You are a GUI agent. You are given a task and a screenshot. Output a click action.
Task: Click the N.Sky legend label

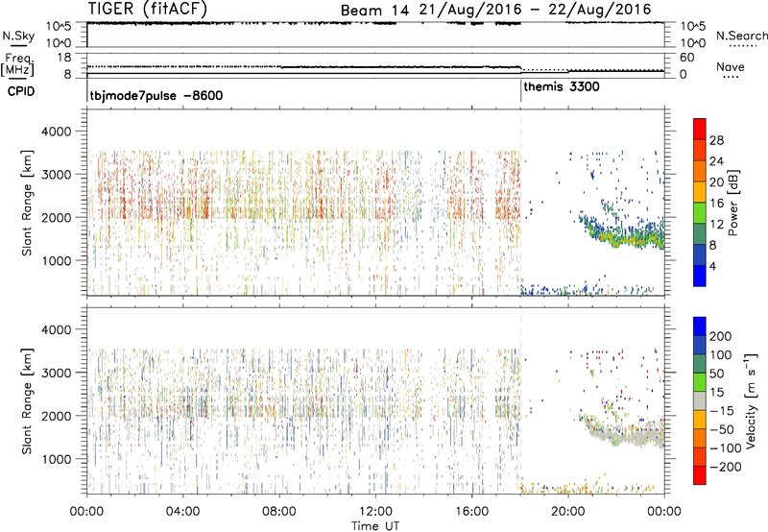(18, 36)
